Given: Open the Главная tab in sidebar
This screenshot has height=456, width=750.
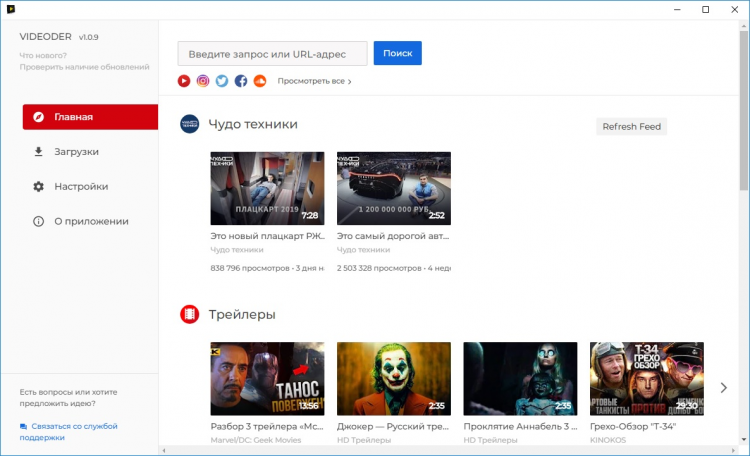Looking at the screenshot, I should (x=90, y=117).
